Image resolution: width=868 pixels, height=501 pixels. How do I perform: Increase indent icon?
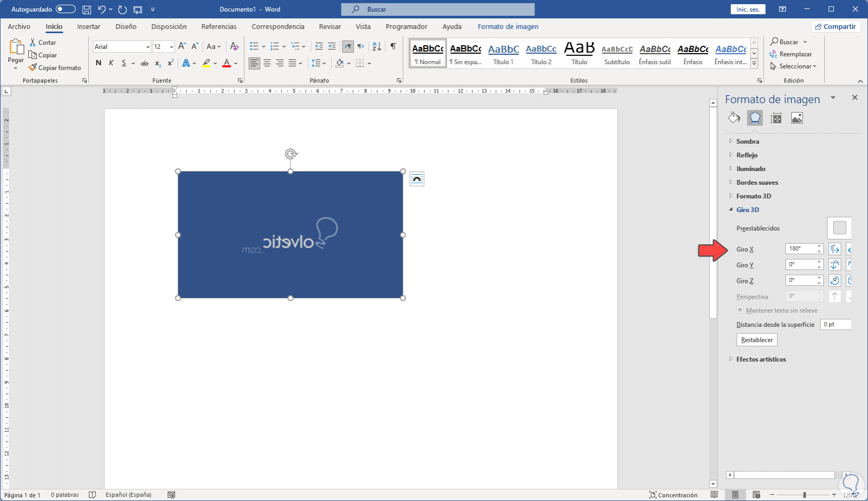pos(331,46)
